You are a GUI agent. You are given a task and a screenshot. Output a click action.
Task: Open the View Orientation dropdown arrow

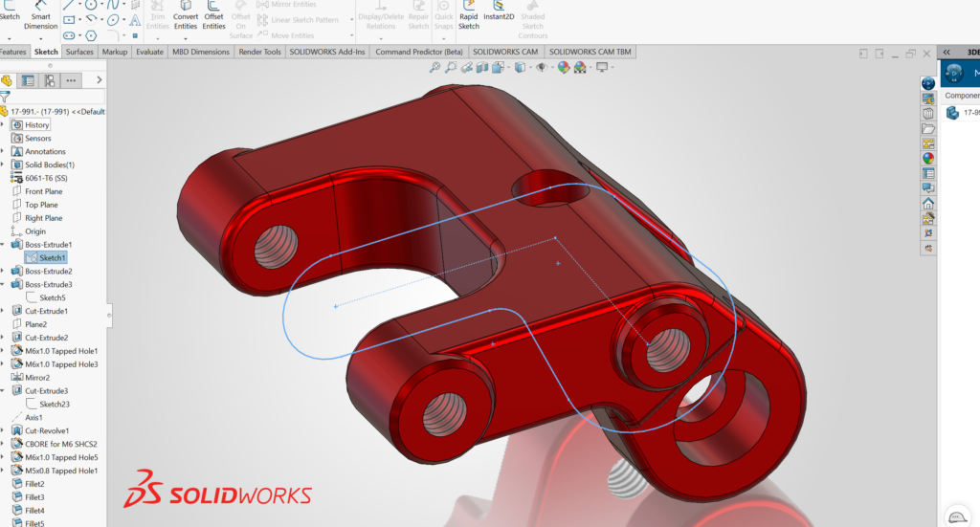click(x=509, y=68)
